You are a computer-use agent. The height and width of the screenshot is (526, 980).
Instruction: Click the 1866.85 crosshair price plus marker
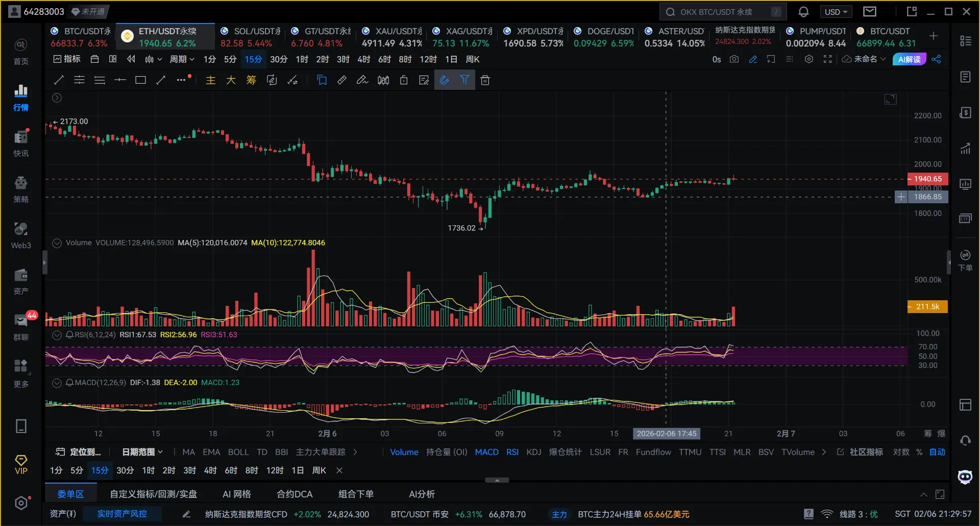click(x=901, y=197)
